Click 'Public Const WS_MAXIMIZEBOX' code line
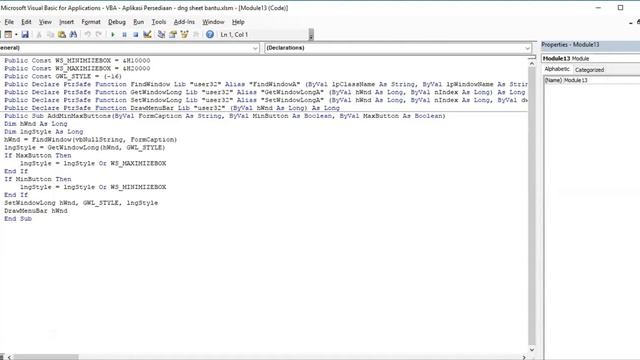This screenshot has width=640, height=360. point(77,68)
